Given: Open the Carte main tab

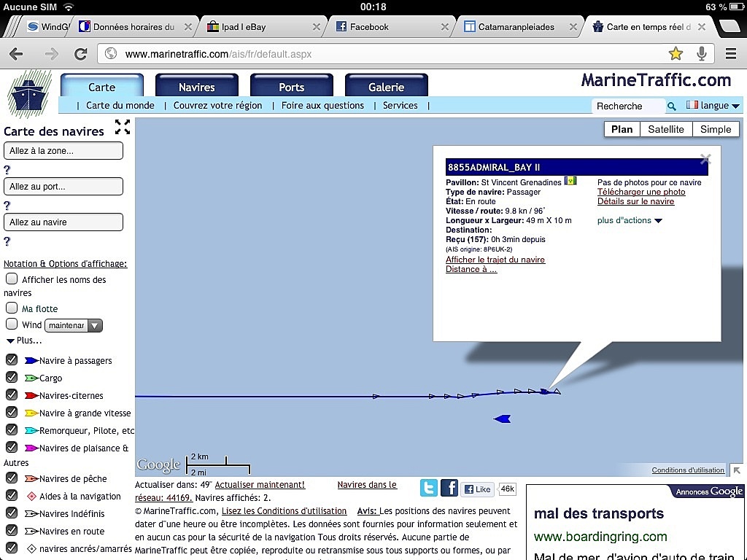Looking at the screenshot, I should point(102,86).
